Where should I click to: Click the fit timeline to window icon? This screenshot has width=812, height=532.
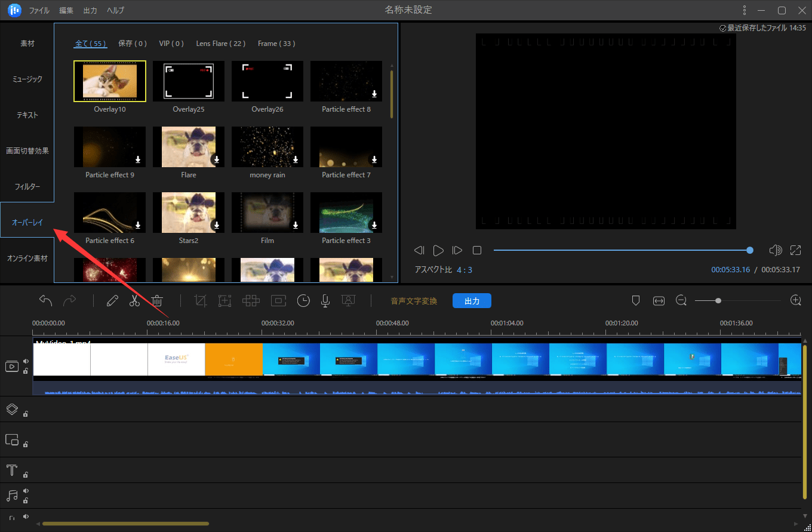tap(659, 301)
